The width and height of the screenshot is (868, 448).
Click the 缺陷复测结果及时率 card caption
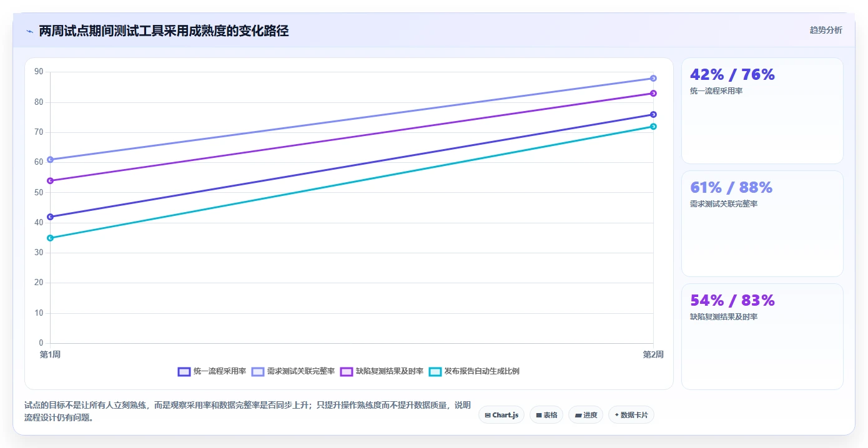(x=724, y=317)
